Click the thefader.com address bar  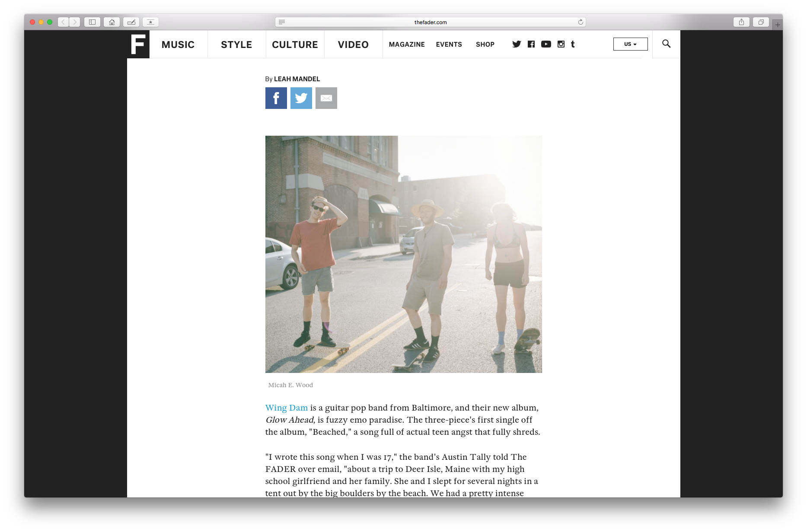point(430,22)
